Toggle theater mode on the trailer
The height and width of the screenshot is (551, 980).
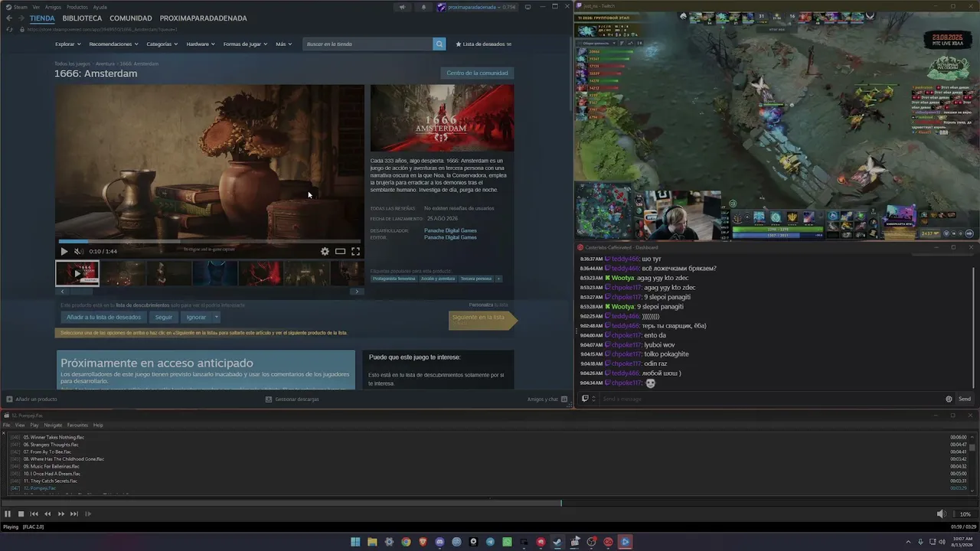click(x=340, y=251)
